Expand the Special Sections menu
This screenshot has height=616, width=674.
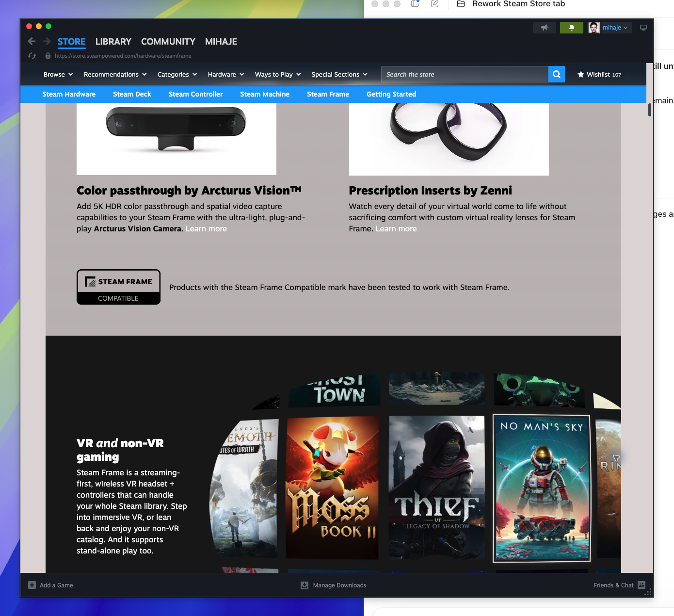tap(339, 74)
